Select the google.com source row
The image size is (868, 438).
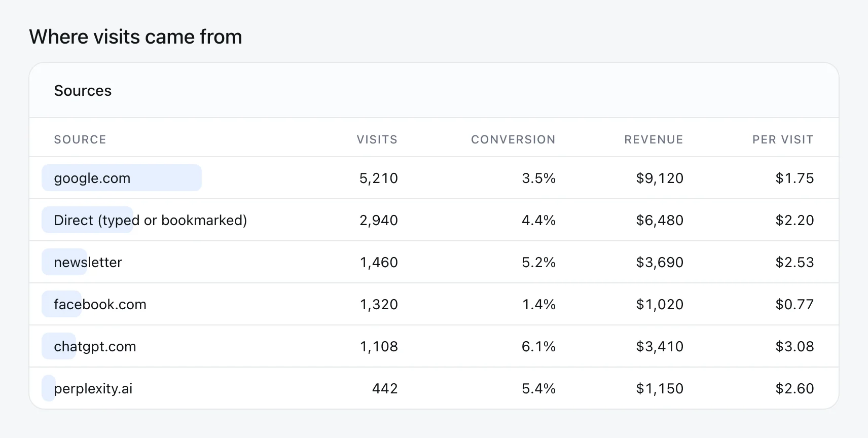tap(434, 178)
